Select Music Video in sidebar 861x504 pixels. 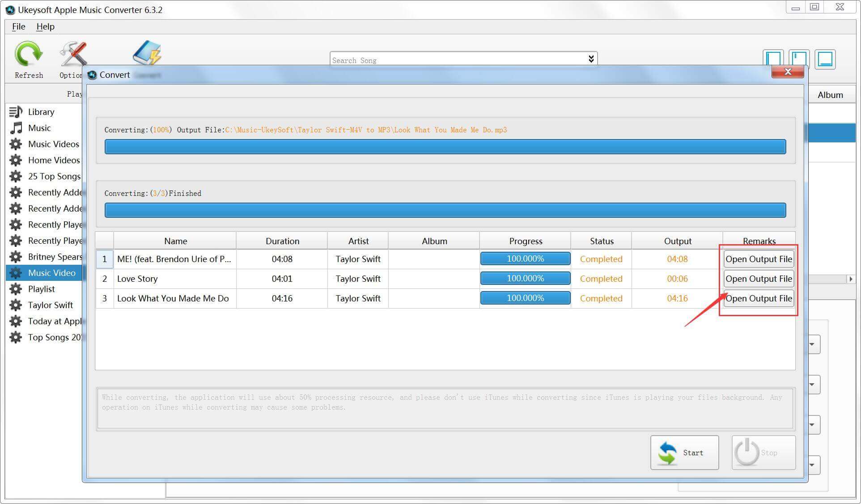[51, 272]
